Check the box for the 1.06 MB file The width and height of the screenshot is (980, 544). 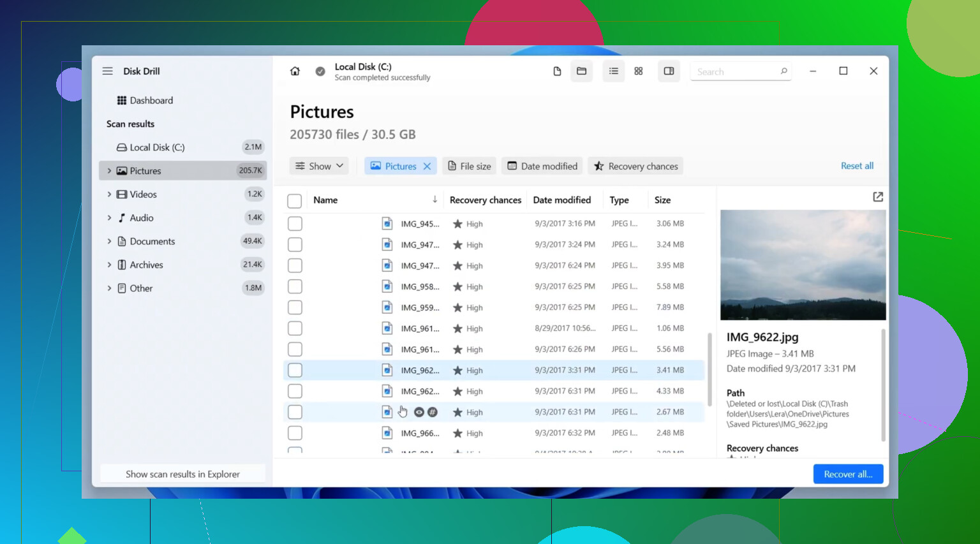click(295, 328)
